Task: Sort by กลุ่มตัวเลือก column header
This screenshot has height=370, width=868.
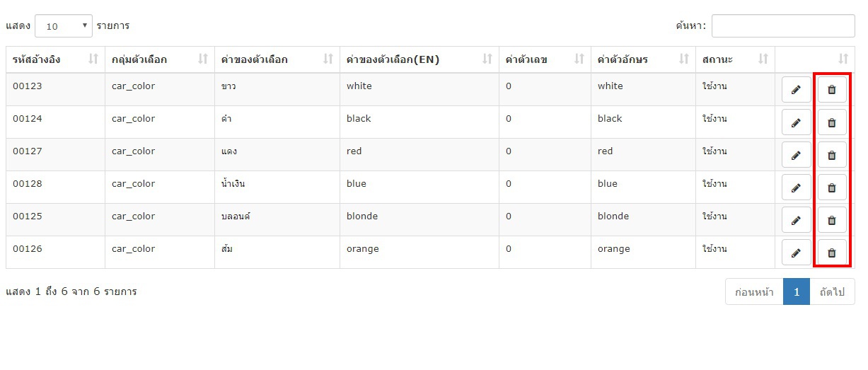Action: (160, 59)
